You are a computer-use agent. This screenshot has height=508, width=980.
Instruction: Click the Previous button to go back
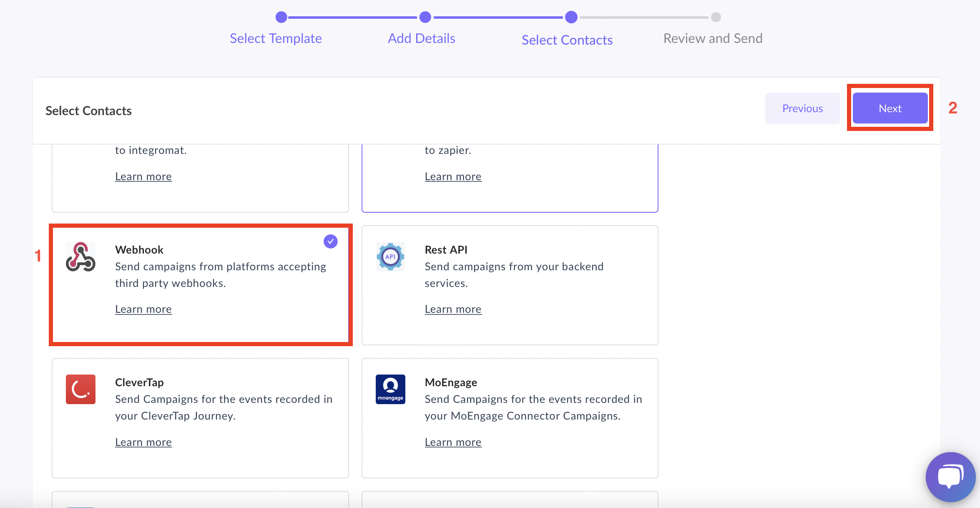[802, 108]
